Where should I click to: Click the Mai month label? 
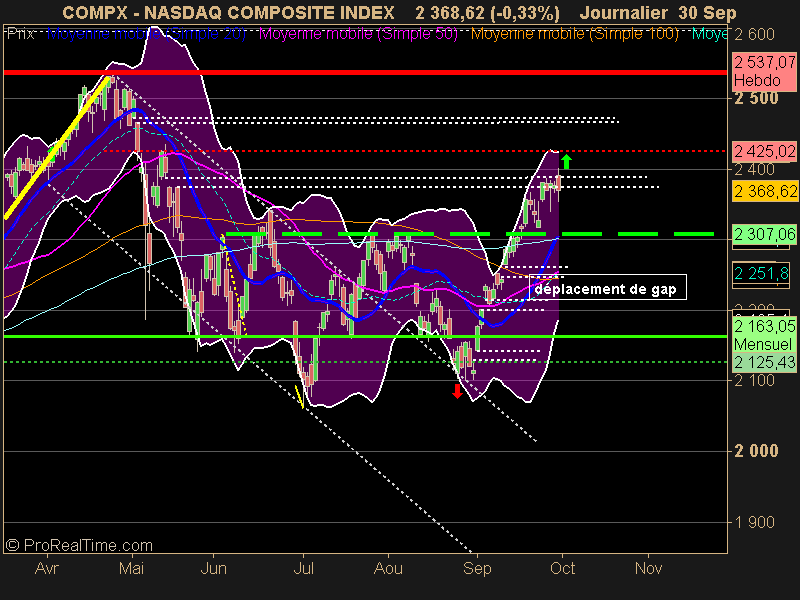coord(132,568)
